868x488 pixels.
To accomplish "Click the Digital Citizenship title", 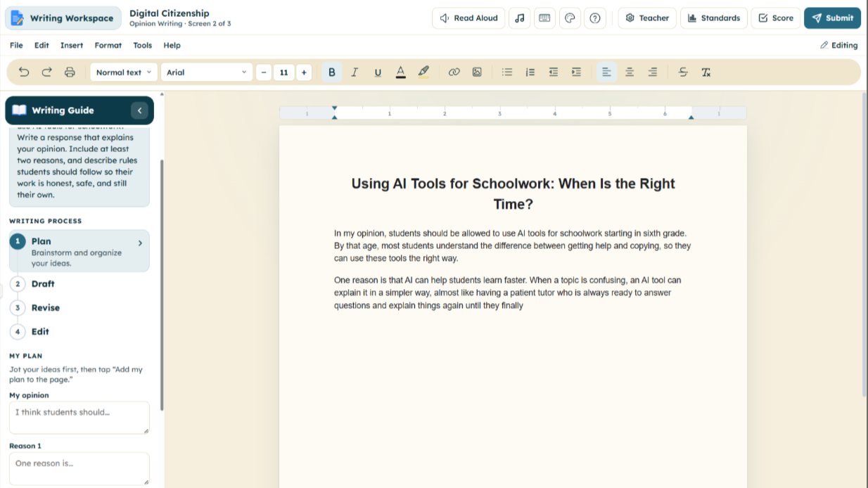I will (x=170, y=13).
